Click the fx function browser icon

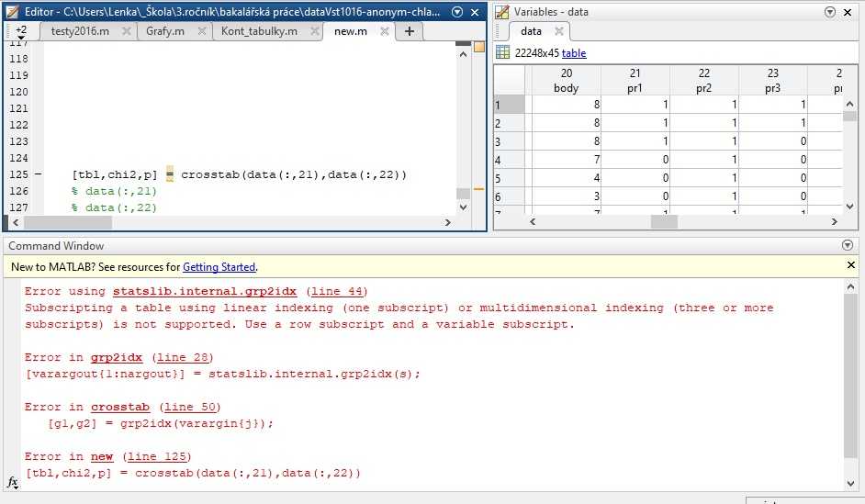click(13, 483)
